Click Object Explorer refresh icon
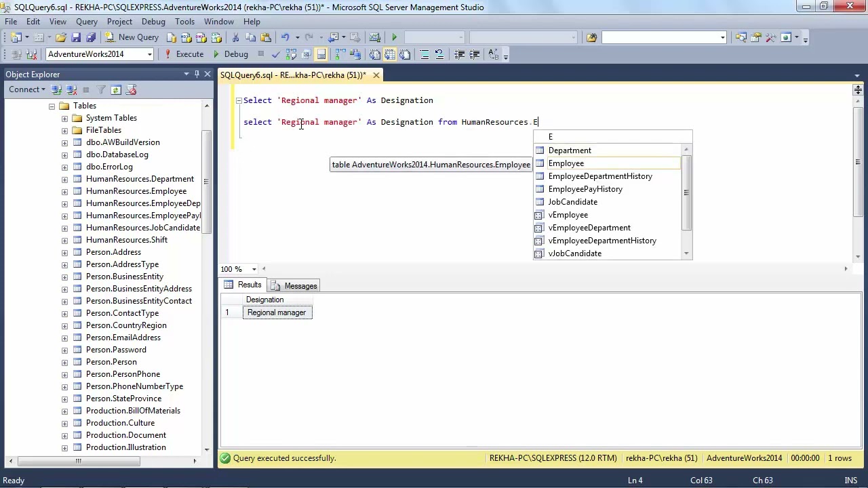The height and width of the screenshot is (488, 868). point(116,89)
